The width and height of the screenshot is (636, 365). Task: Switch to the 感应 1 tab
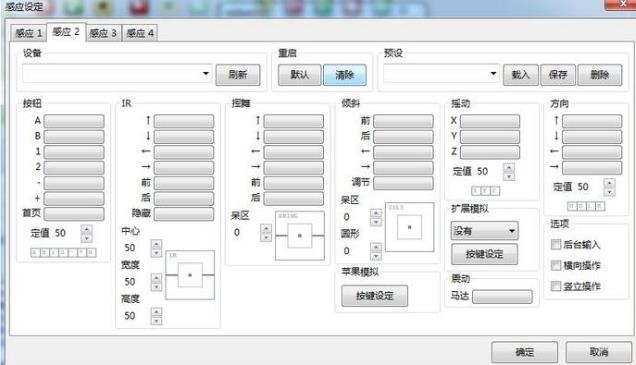click(x=28, y=33)
